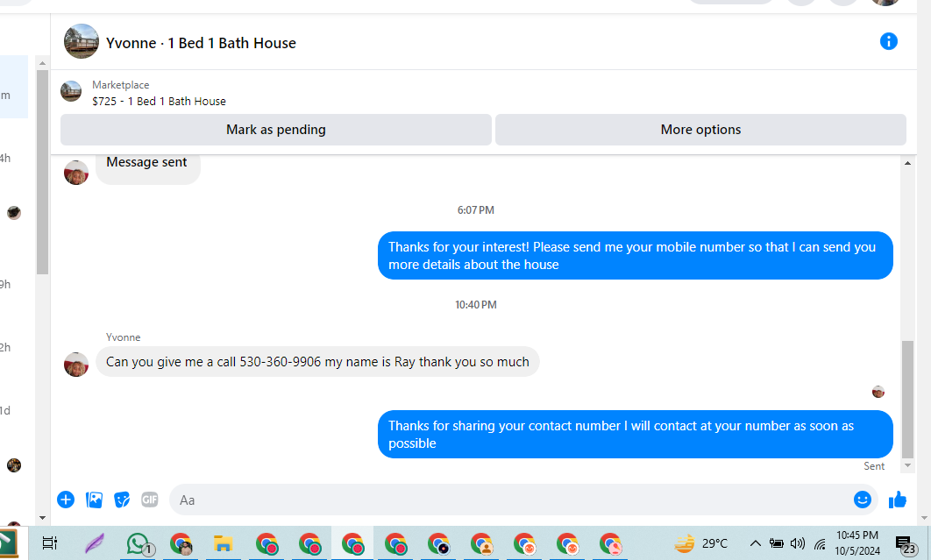Show hidden system tray icons
Image resolution: width=931 pixels, height=560 pixels.
click(756, 543)
